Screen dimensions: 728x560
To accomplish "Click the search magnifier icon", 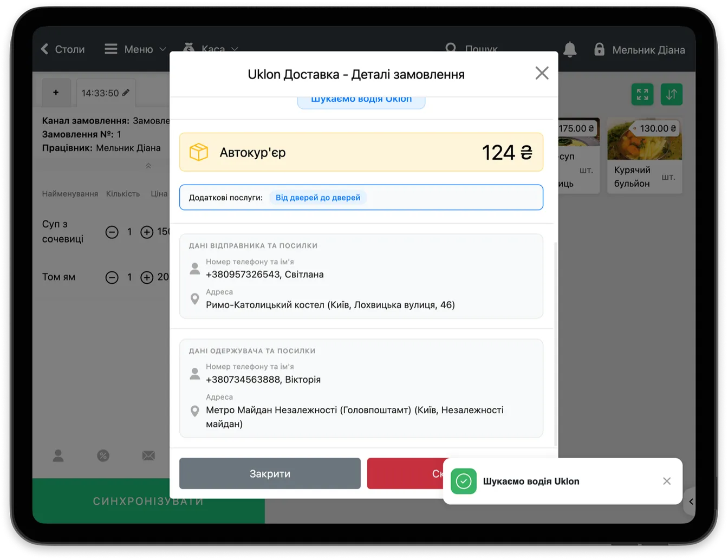I will point(451,49).
